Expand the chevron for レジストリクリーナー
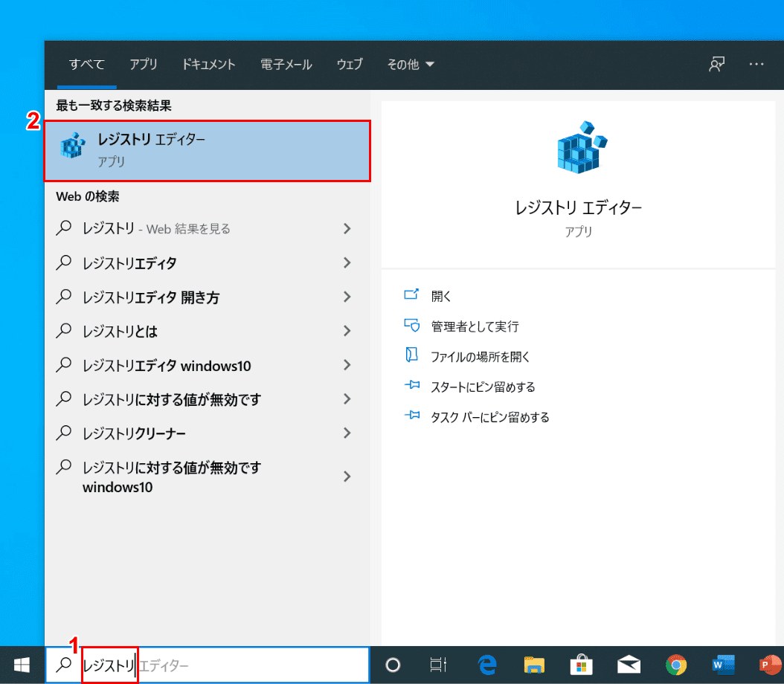Screen dimensions: 784x684 coord(347,433)
